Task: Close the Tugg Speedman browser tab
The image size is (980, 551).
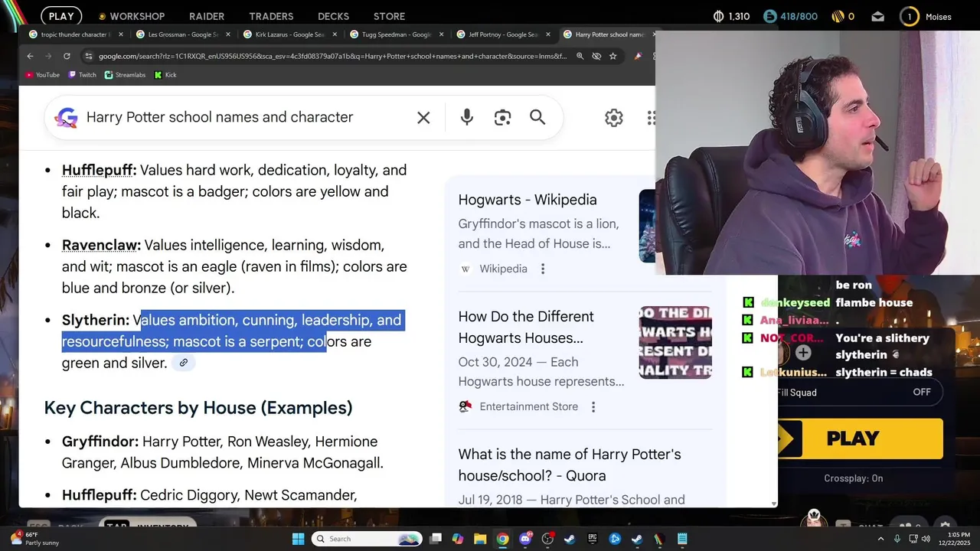Action: tap(441, 34)
